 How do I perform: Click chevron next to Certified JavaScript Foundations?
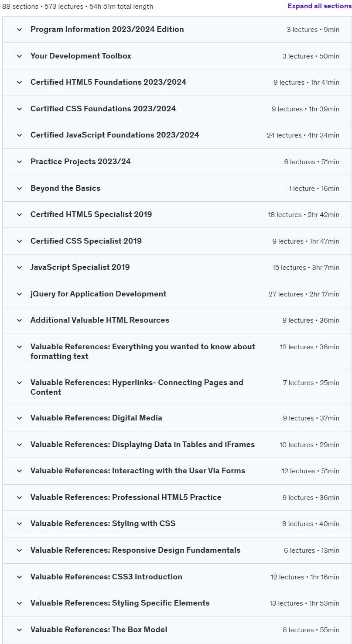click(x=19, y=135)
